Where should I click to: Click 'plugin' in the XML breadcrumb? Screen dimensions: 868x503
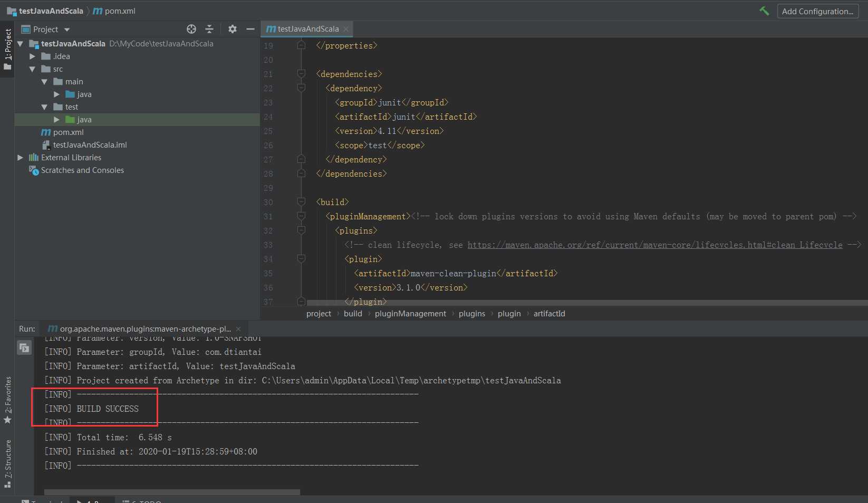click(509, 314)
